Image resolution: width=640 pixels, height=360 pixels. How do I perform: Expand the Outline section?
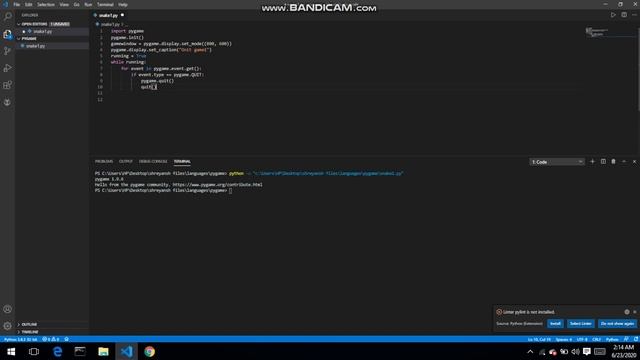coord(29,324)
